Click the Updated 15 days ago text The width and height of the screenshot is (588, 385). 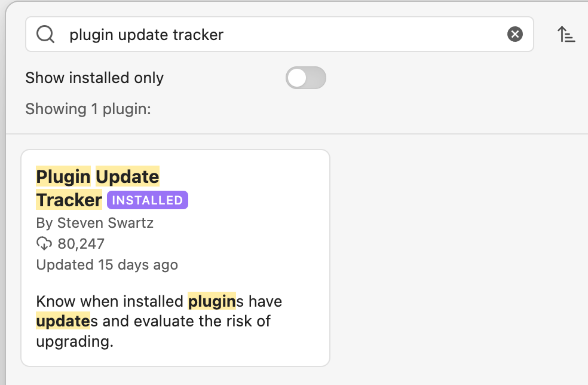point(107,265)
